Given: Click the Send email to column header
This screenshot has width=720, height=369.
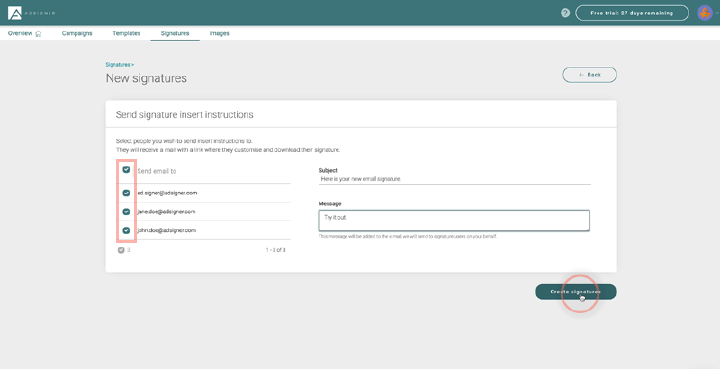Looking at the screenshot, I should [157, 171].
